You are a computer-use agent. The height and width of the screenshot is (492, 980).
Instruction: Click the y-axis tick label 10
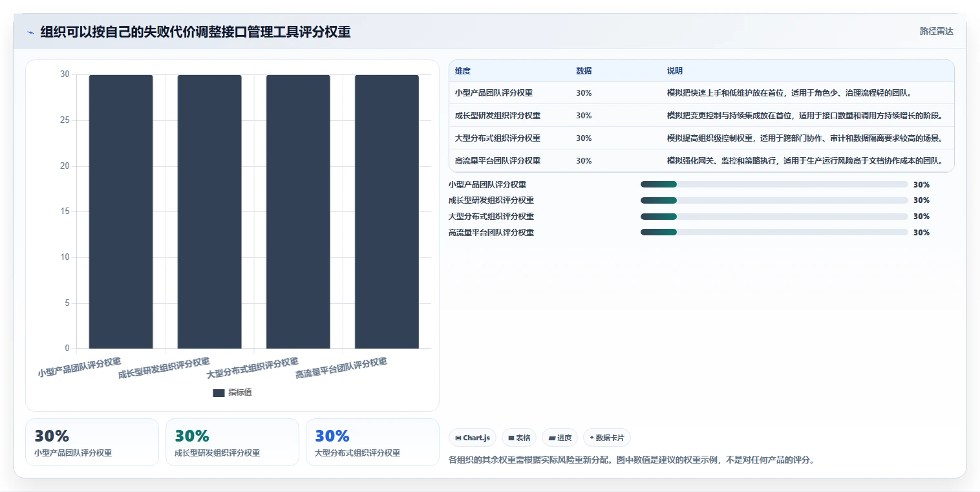click(x=65, y=257)
